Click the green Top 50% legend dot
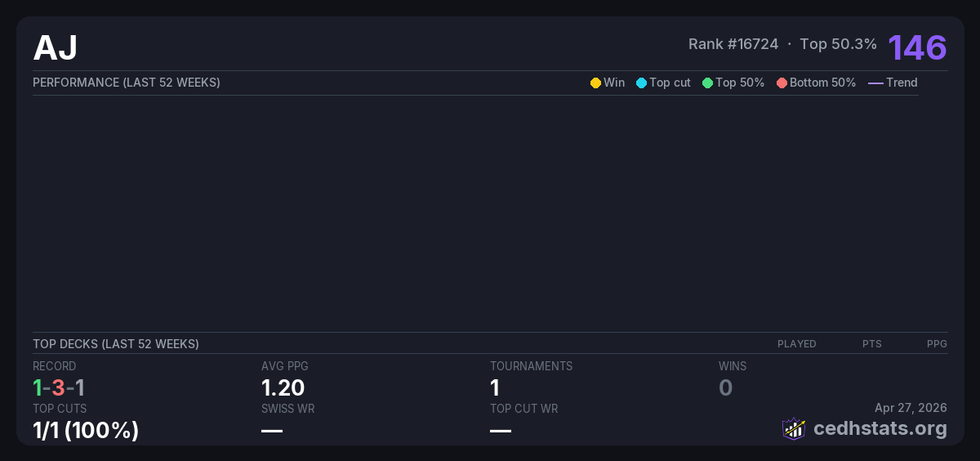This screenshot has width=980, height=461. coord(707,83)
